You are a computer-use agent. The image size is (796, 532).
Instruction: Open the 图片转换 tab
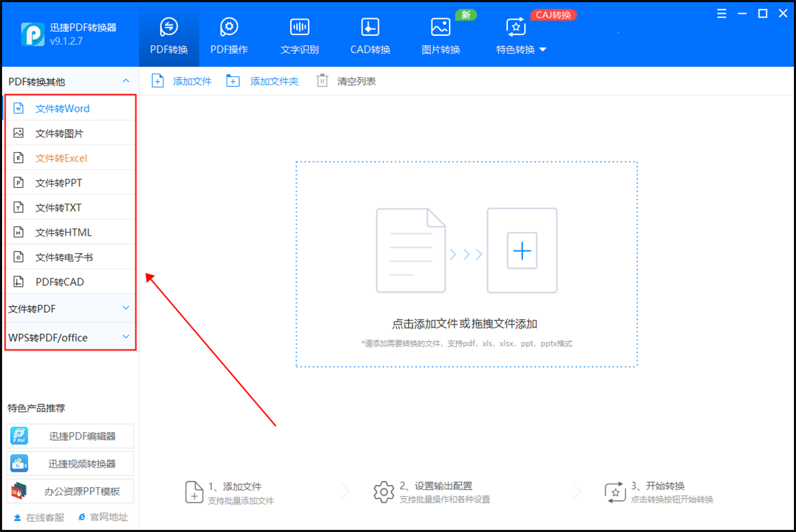click(x=441, y=36)
